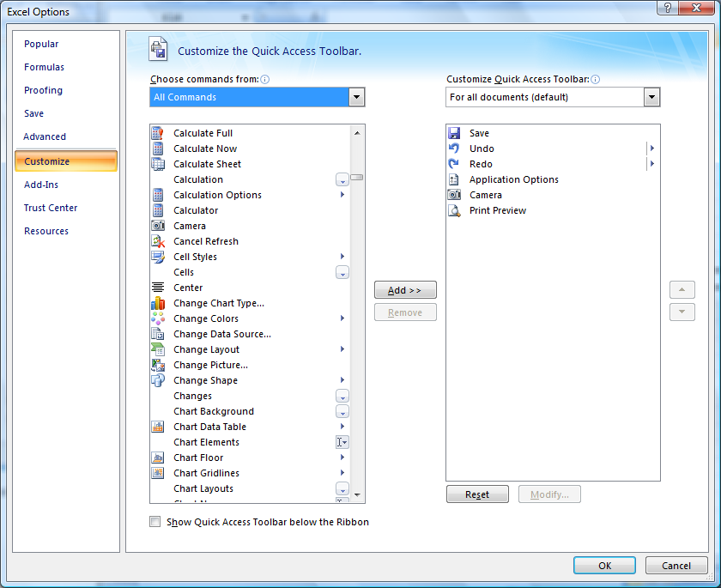
Task: Click the commands list scroll-down arrow
Action: point(357,495)
